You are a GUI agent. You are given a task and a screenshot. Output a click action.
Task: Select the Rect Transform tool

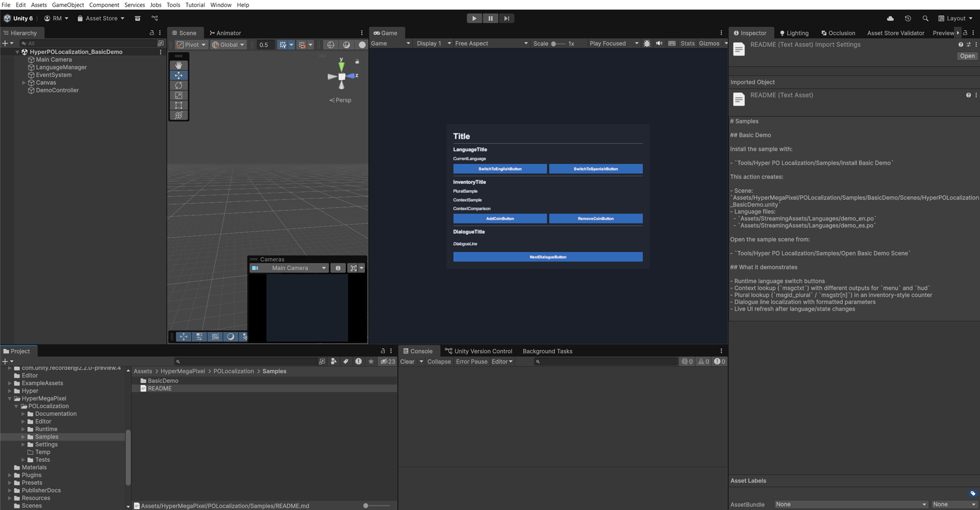click(x=179, y=106)
